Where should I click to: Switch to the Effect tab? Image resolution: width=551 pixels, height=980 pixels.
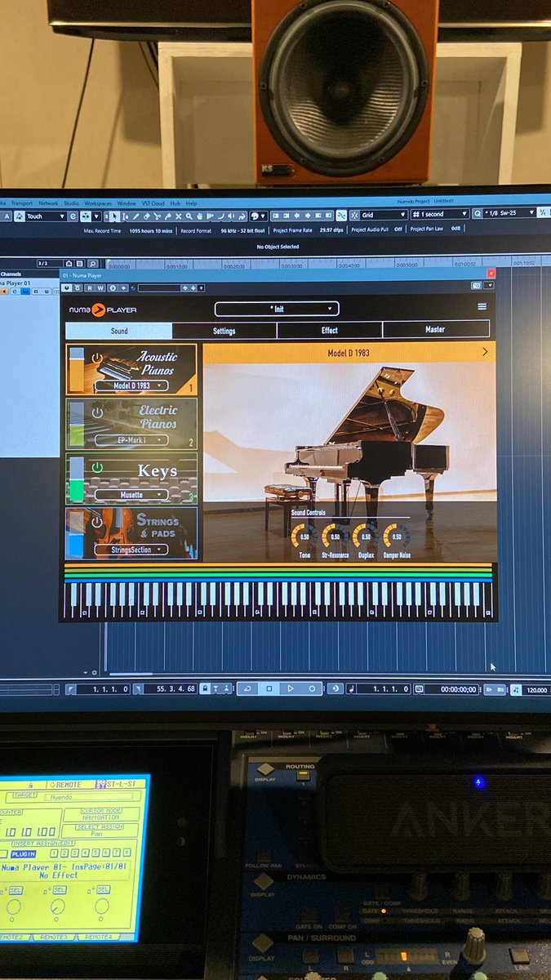tap(330, 330)
